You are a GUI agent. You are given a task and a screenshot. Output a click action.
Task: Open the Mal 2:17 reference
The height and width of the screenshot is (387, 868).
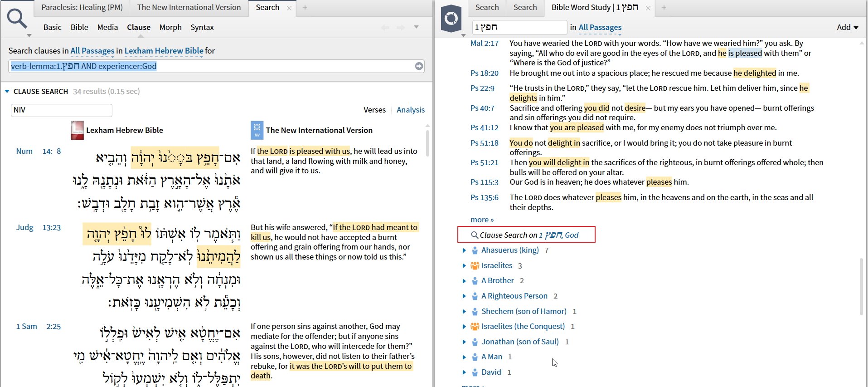click(x=485, y=43)
